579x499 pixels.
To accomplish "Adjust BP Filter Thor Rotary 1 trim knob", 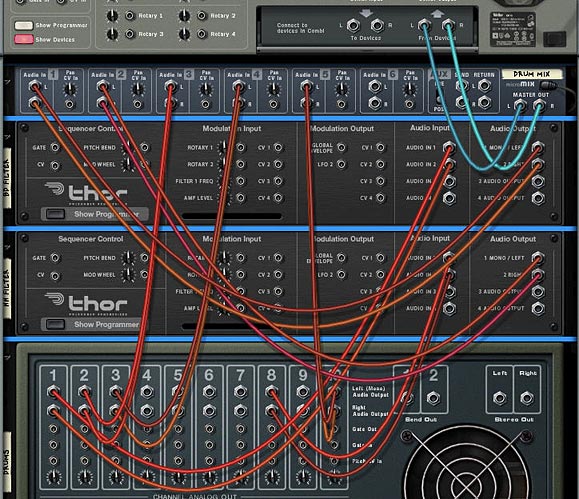I will pos(223,148).
